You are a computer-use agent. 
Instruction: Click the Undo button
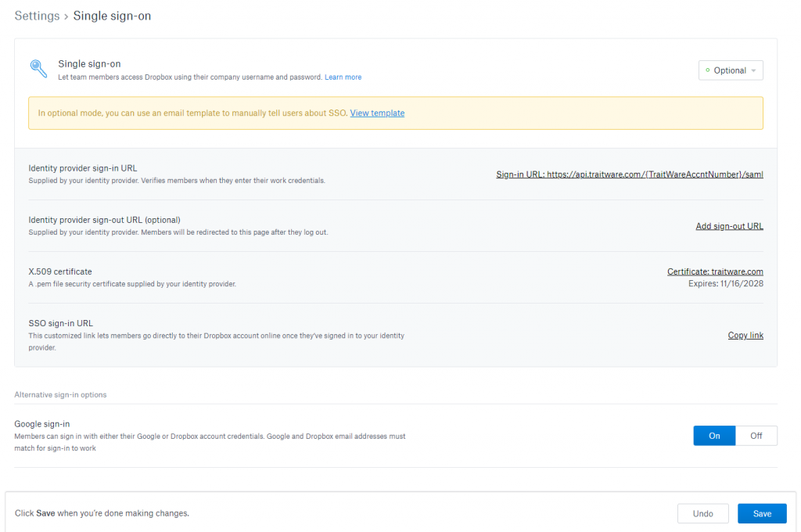click(x=703, y=513)
